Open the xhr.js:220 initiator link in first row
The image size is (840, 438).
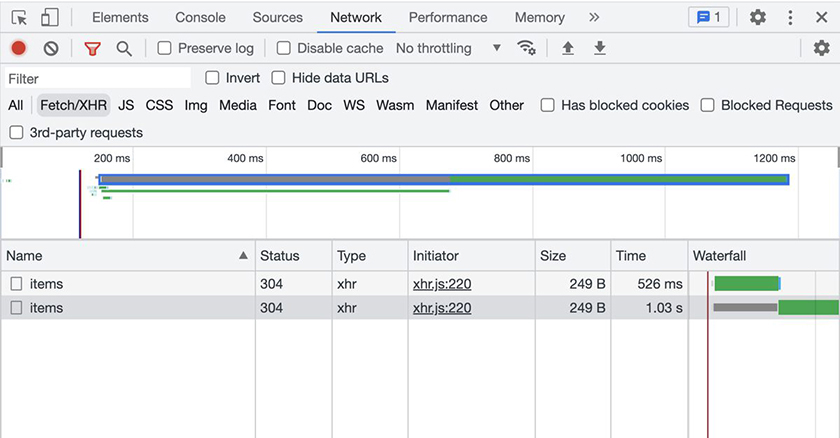tap(442, 284)
